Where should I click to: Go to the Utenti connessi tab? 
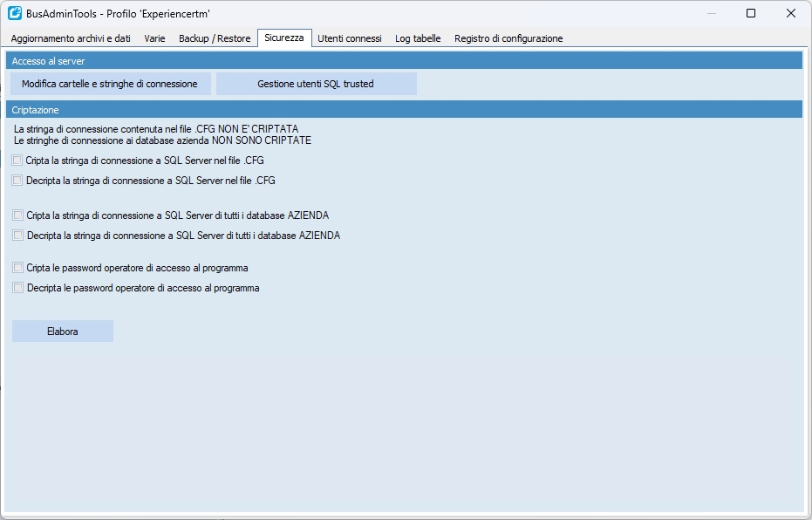point(350,38)
